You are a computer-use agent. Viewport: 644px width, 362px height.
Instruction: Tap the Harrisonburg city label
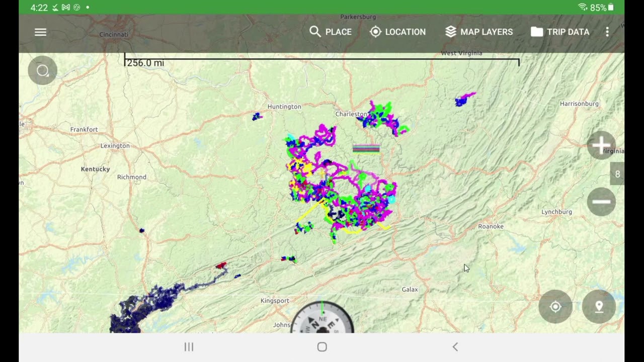click(x=579, y=104)
